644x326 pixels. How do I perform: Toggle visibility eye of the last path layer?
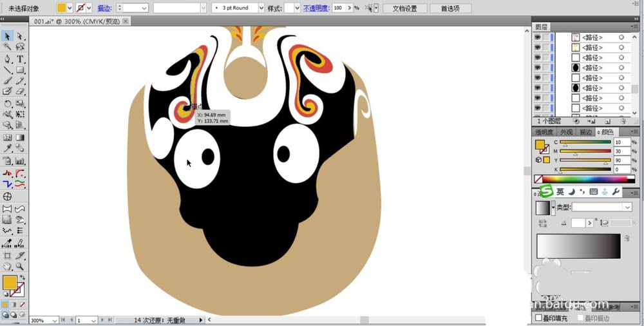537,108
